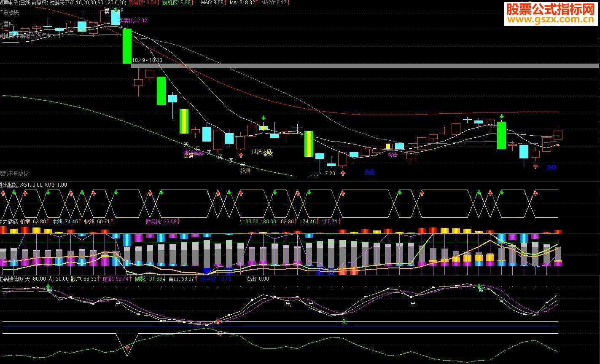Click the XG2: 1.00 value
600x364 pixels.
55,185
